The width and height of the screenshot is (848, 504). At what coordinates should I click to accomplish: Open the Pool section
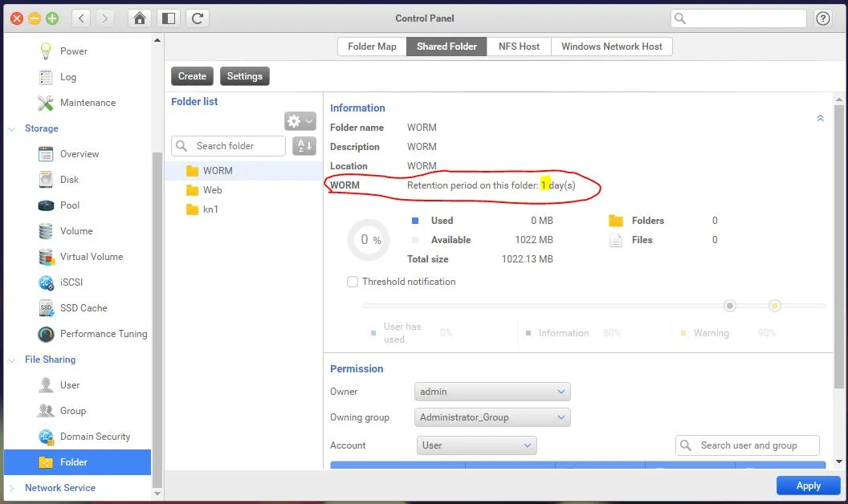(x=70, y=205)
